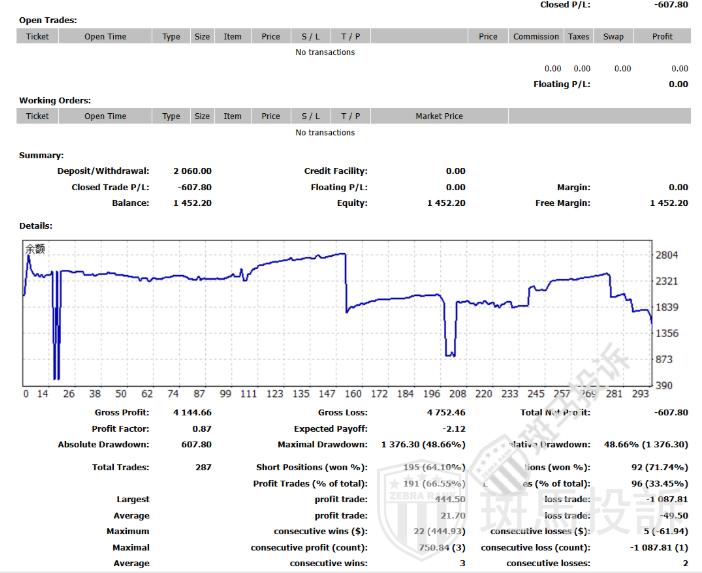Click Ticket column header in Open Trades
Image resolution: width=702 pixels, height=573 pixels.
click(x=37, y=36)
